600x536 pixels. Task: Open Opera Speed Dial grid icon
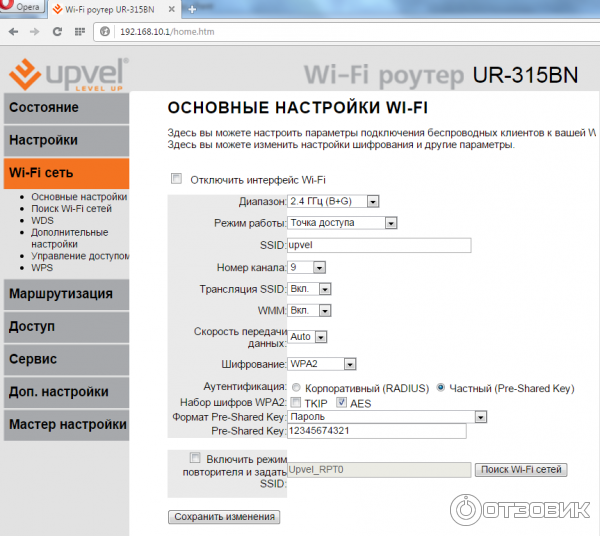(x=80, y=32)
